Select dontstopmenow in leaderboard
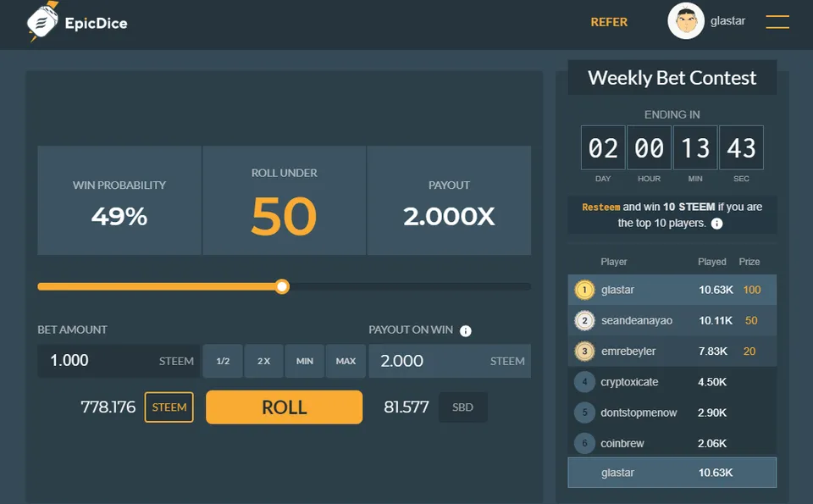 point(639,413)
